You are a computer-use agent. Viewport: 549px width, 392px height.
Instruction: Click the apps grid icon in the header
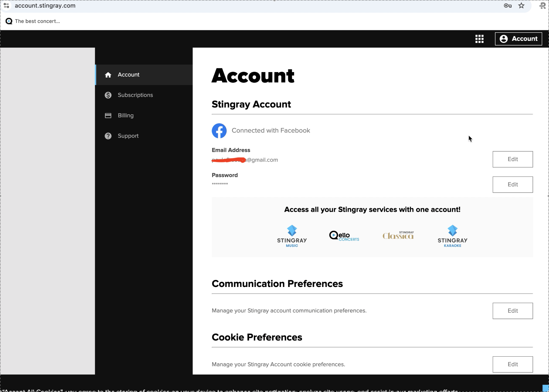point(479,39)
